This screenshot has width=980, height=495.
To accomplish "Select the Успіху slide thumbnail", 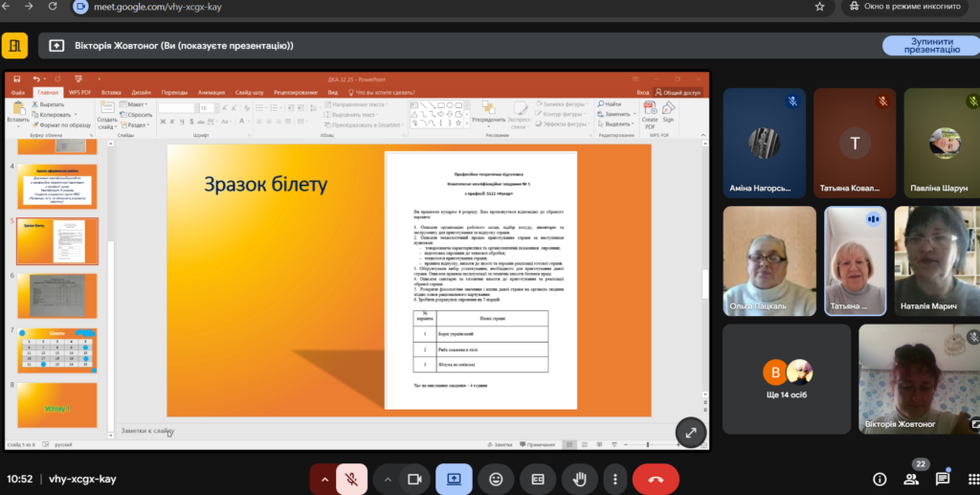I will tap(57, 405).
